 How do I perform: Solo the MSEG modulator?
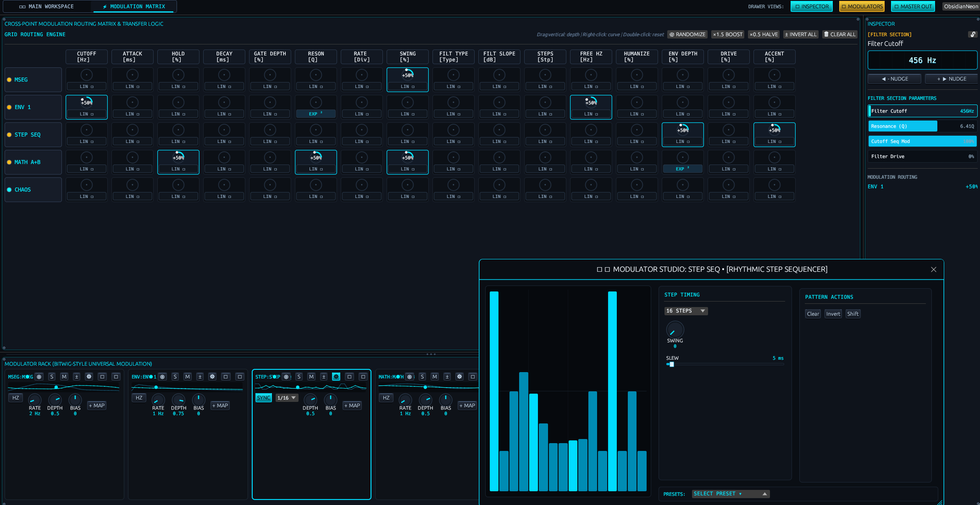pos(52,377)
